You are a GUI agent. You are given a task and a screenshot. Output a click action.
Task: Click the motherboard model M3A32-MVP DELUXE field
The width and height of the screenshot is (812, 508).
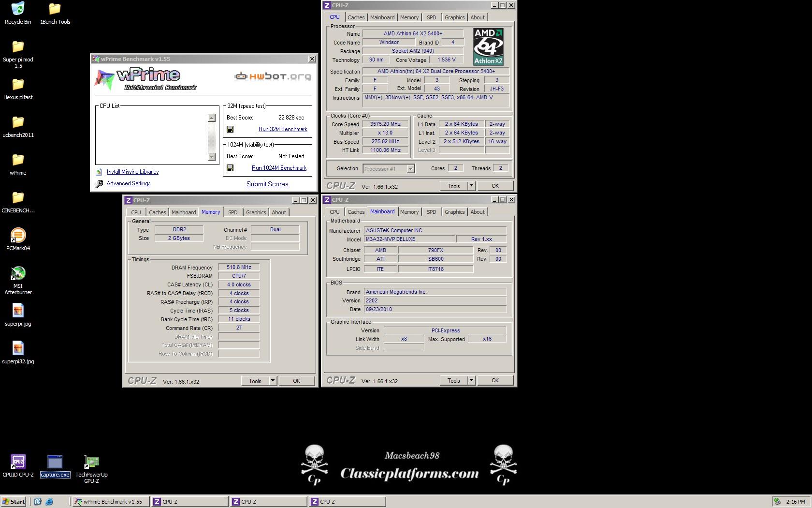[x=409, y=239]
